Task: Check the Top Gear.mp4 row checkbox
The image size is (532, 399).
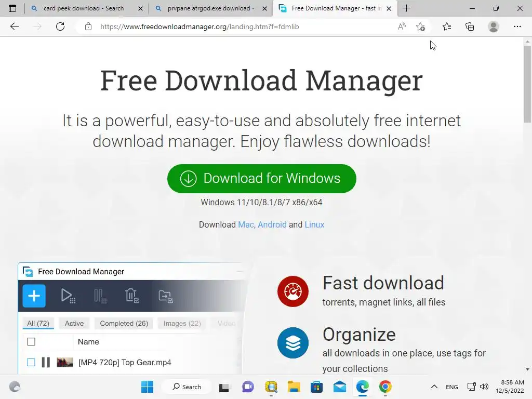Action: click(x=31, y=362)
